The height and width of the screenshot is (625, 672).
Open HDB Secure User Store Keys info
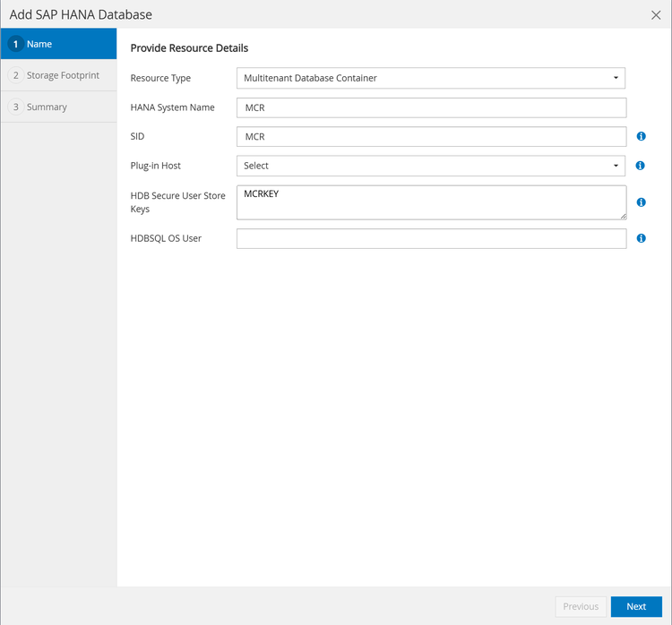(x=641, y=202)
